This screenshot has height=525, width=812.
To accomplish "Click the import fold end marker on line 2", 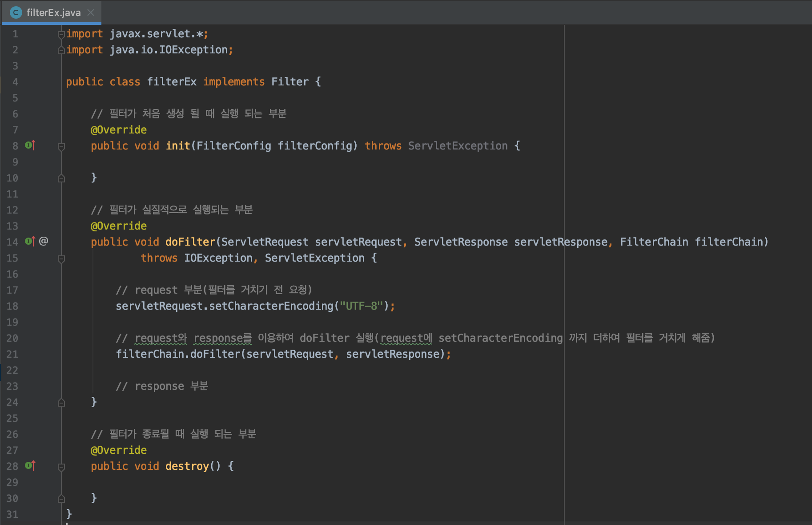I will (x=61, y=50).
